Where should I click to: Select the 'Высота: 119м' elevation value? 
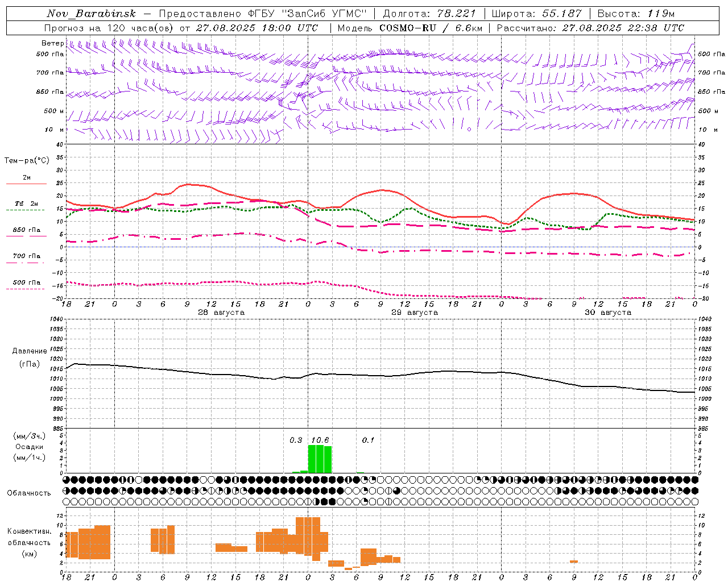pos(636,14)
